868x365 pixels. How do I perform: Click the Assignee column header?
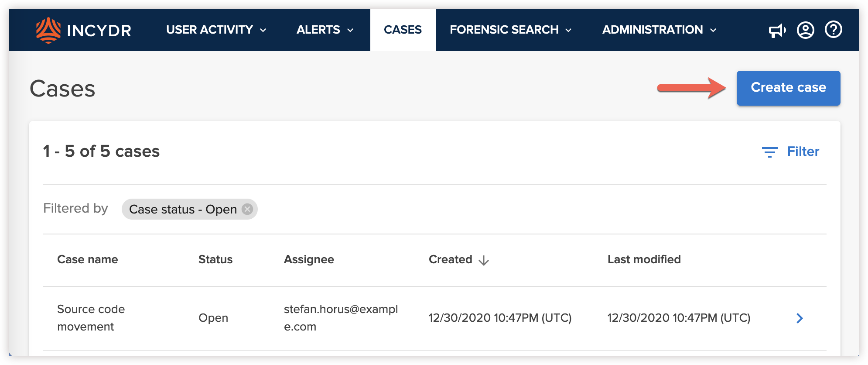point(309,259)
